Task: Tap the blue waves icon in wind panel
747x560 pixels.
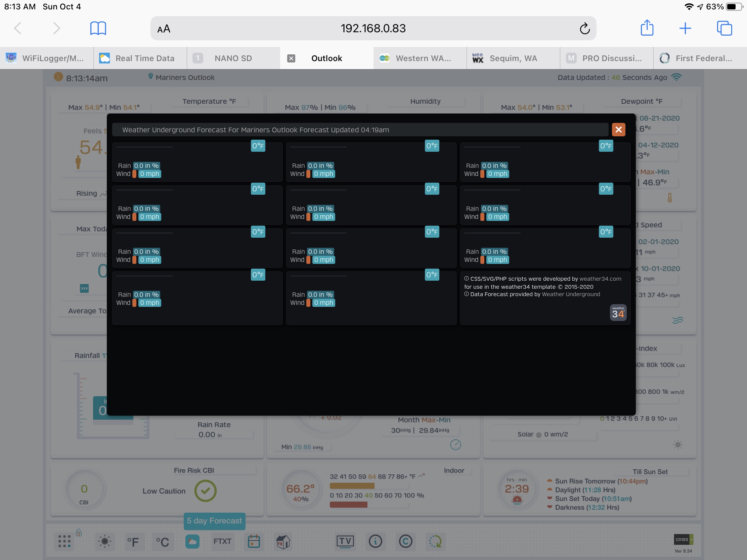Action: [x=677, y=320]
